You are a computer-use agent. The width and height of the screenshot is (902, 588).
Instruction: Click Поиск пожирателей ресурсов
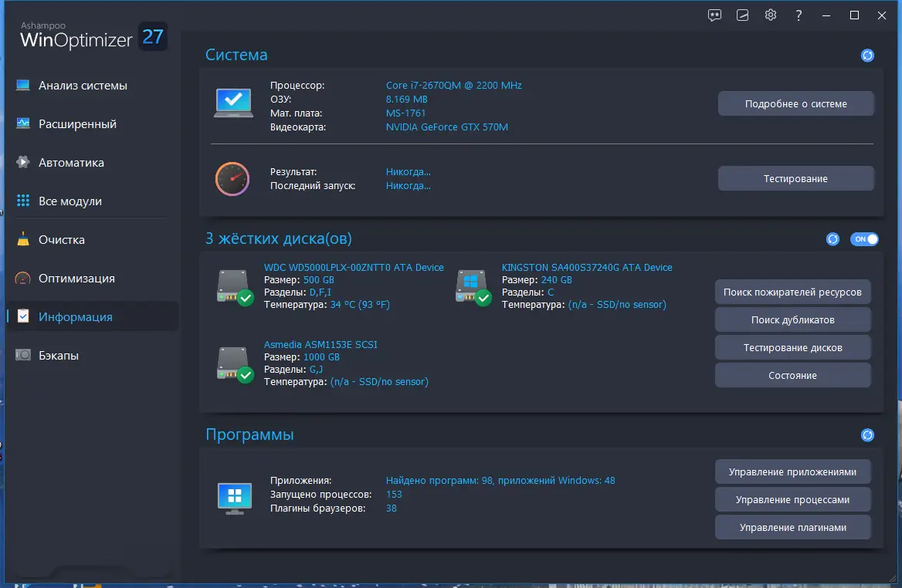[792, 292]
